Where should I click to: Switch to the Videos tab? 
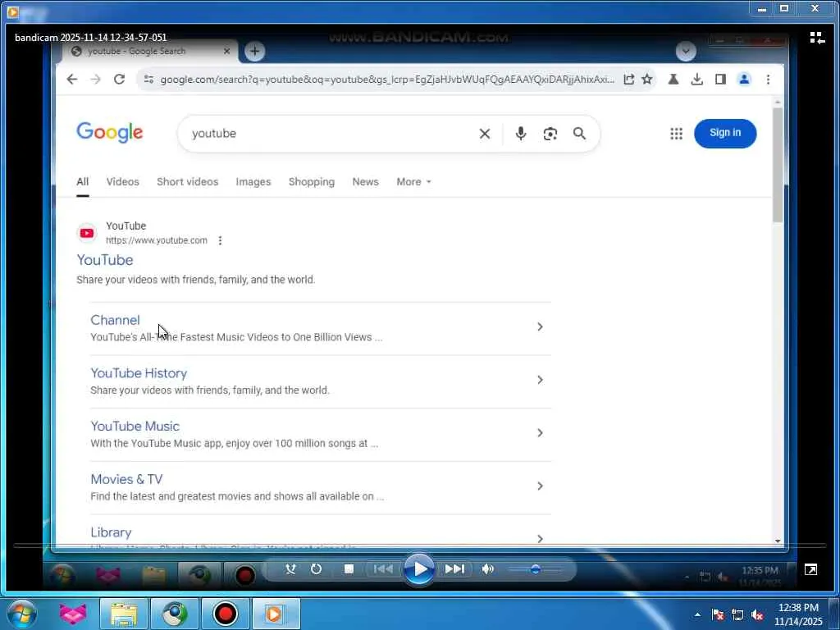123,181
